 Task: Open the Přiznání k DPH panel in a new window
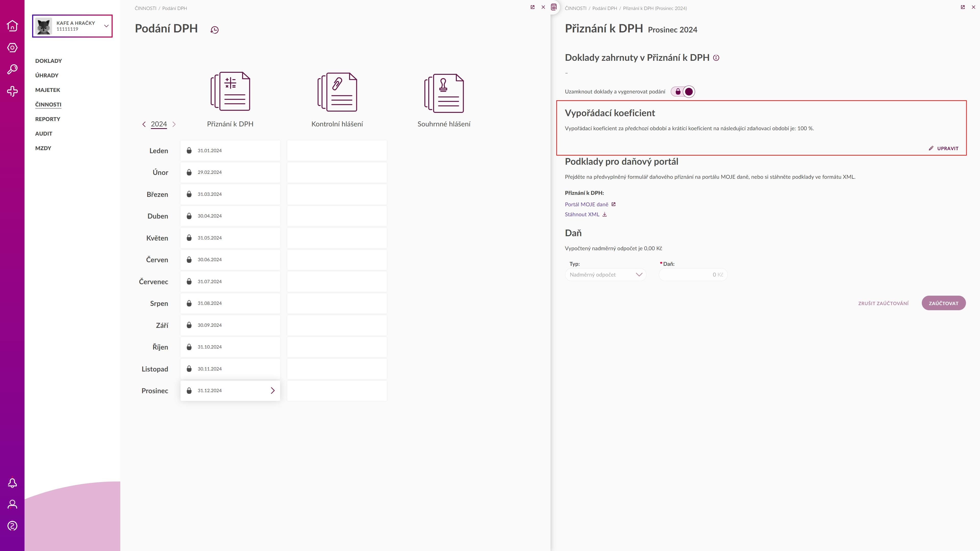click(963, 7)
